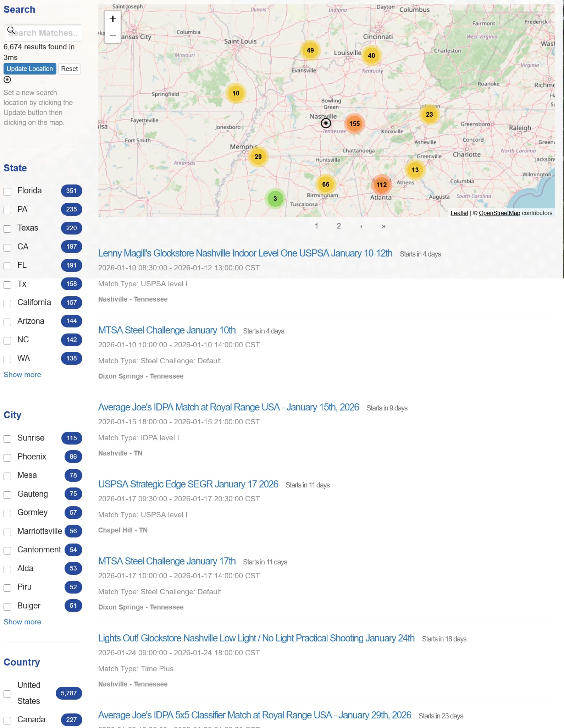Open the 29 cluster marker near Memphis
Image resolution: width=564 pixels, height=728 pixels.
tap(258, 157)
